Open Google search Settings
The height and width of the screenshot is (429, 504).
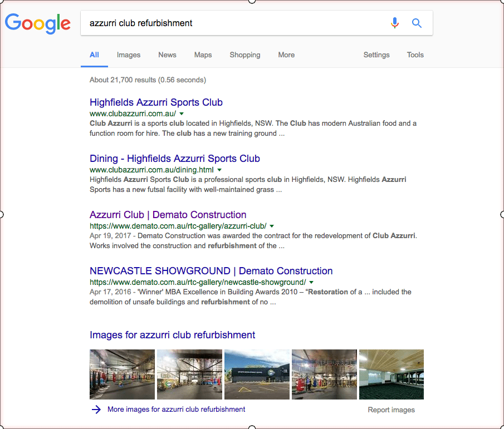click(x=376, y=55)
